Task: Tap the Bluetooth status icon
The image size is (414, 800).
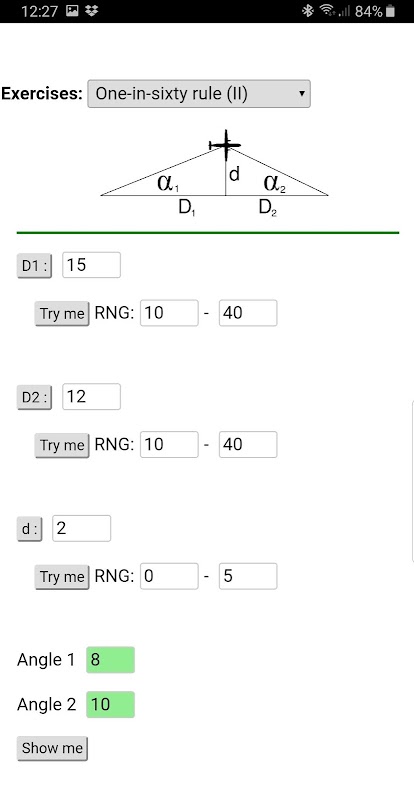Action: coord(307,11)
